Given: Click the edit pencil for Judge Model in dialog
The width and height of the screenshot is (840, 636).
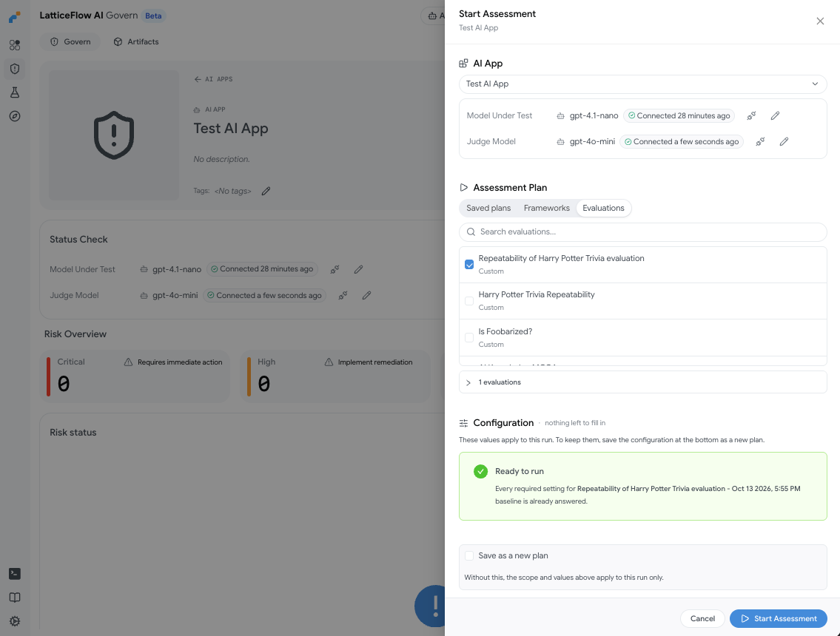Looking at the screenshot, I should click(784, 142).
